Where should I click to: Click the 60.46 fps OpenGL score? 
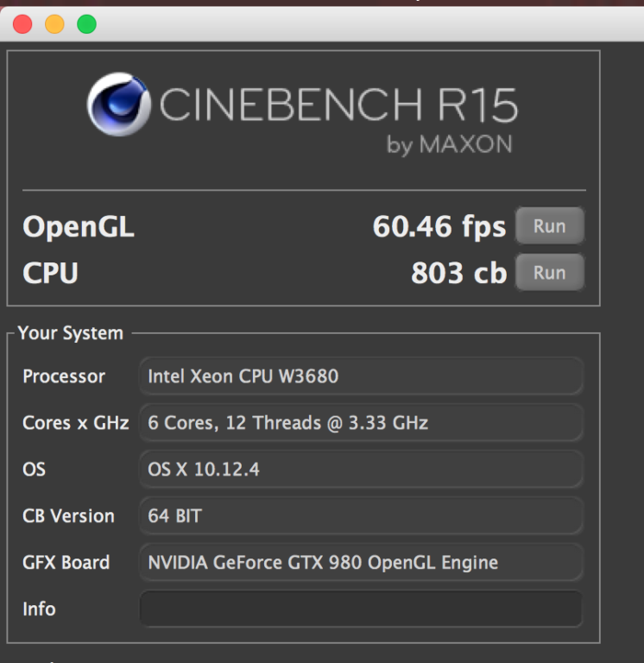point(439,228)
